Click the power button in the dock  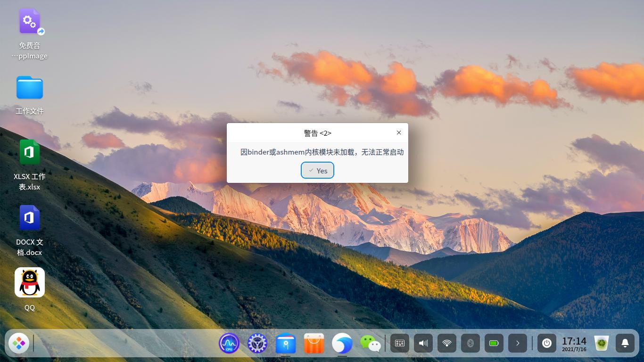[547, 343]
